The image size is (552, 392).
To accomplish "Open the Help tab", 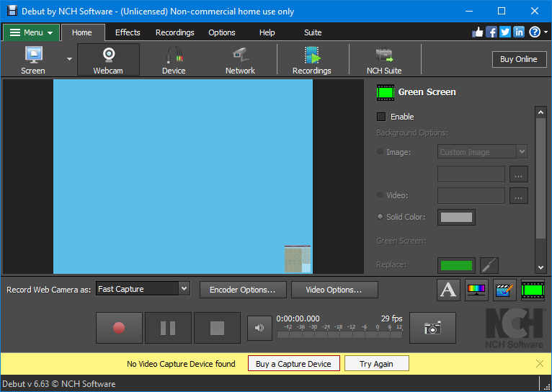I will click(267, 32).
